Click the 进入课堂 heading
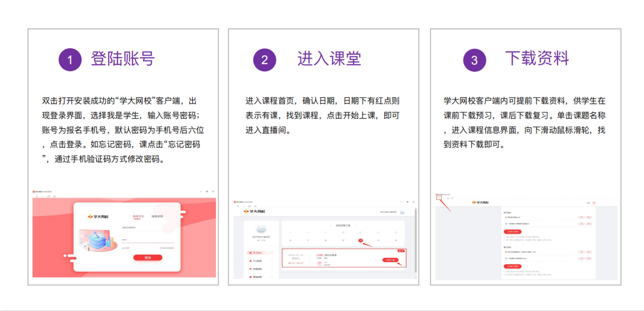This screenshot has width=644, height=311. pos(329,59)
